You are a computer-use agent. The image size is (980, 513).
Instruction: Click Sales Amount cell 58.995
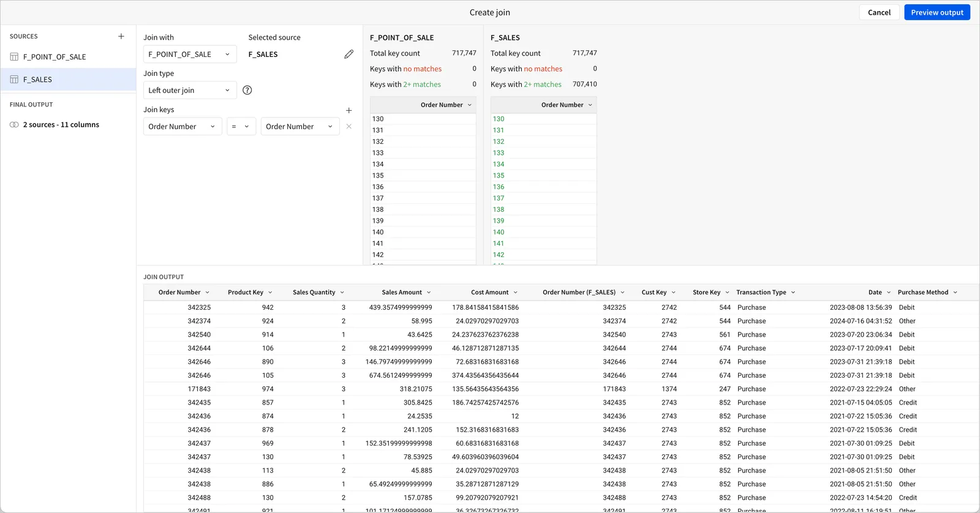pos(421,321)
